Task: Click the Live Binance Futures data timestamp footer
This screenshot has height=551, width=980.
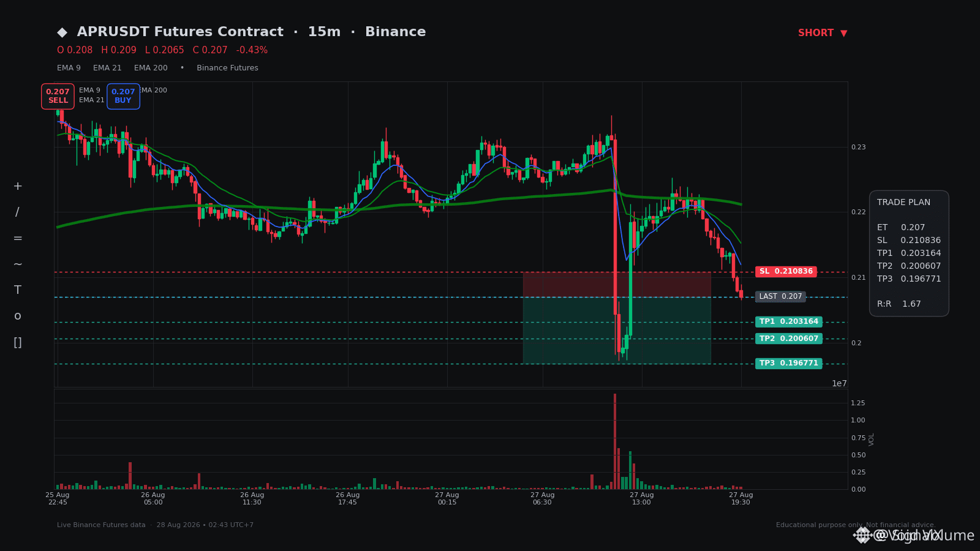Action: (155, 525)
